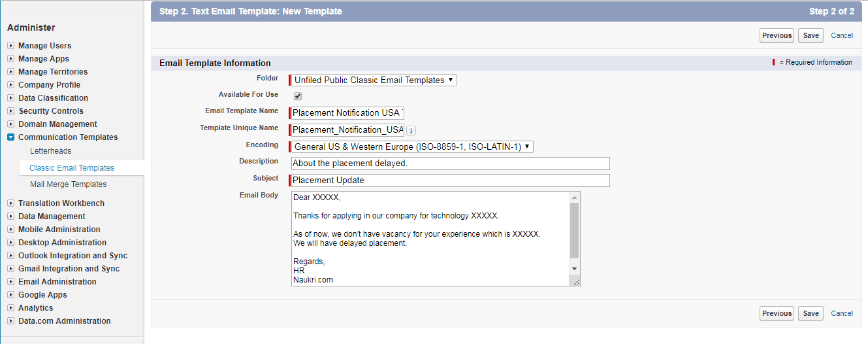Screen dimensions: 868x344
Task: Expand the Data Management arrow icon
Action: pos(11,216)
